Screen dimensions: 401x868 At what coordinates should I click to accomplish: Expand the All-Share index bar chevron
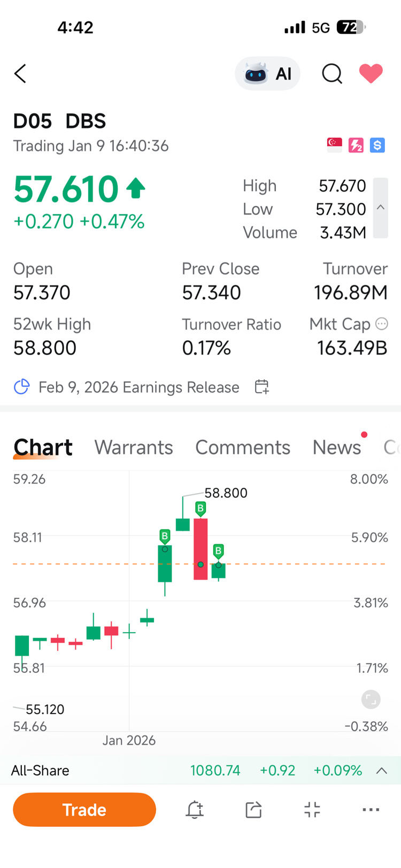[x=381, y=771]
